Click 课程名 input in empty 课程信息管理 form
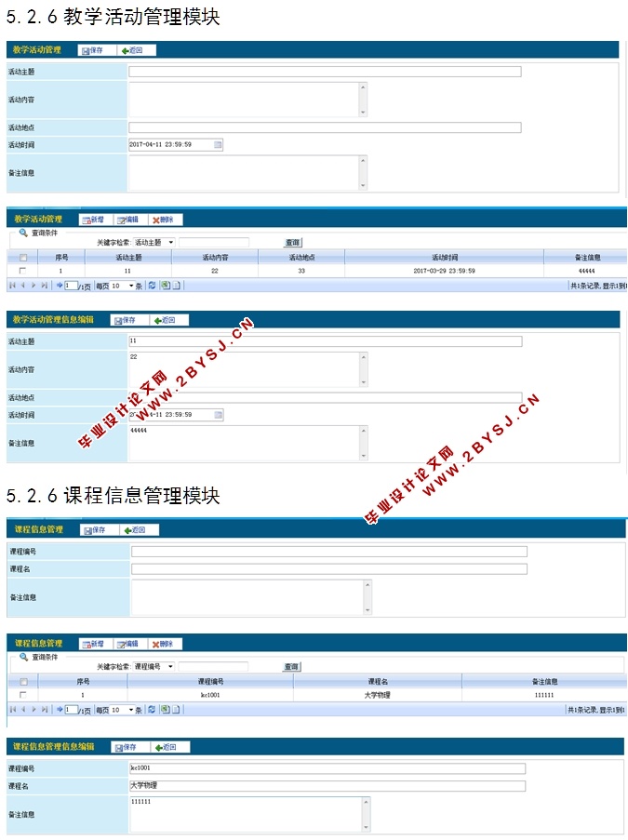The width and height of the screenshot is (628, 840). tap(329, 569)
